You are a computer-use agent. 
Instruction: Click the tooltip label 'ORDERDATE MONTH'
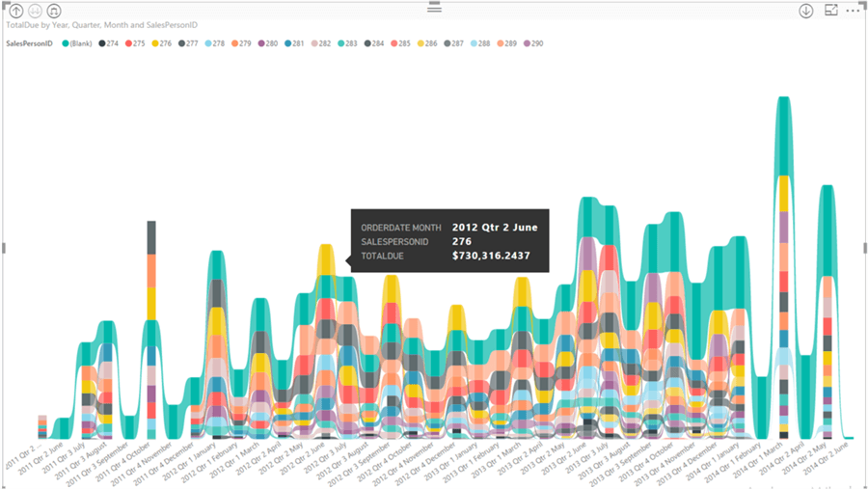coord(401,228)
